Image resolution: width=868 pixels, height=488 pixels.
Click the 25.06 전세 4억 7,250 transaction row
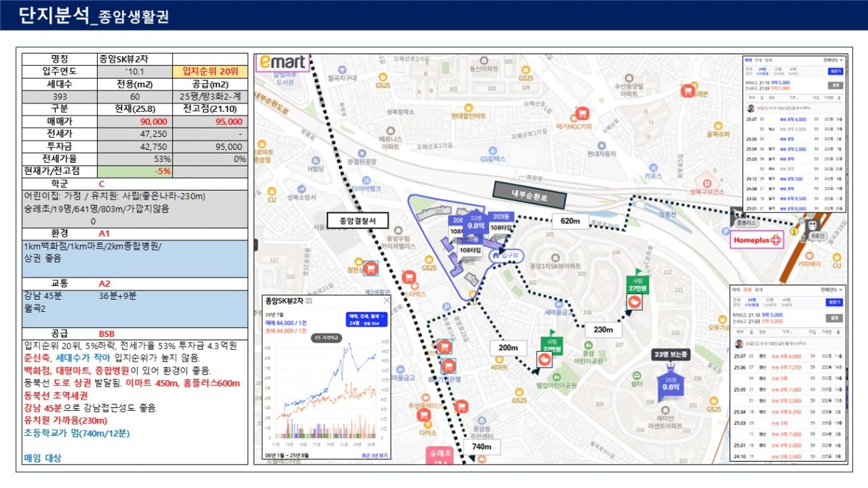click(x=787, y=367)
